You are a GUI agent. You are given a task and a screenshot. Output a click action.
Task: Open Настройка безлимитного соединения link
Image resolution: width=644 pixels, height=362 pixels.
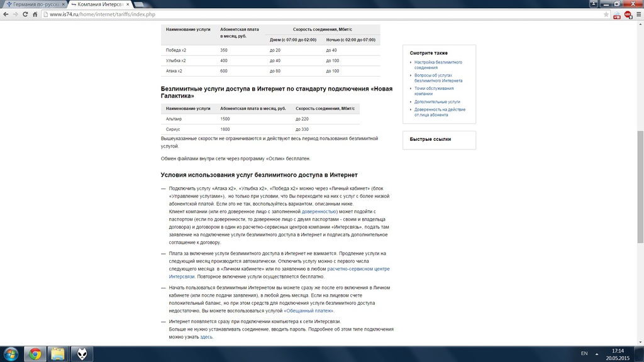click(x=438, y=65)
